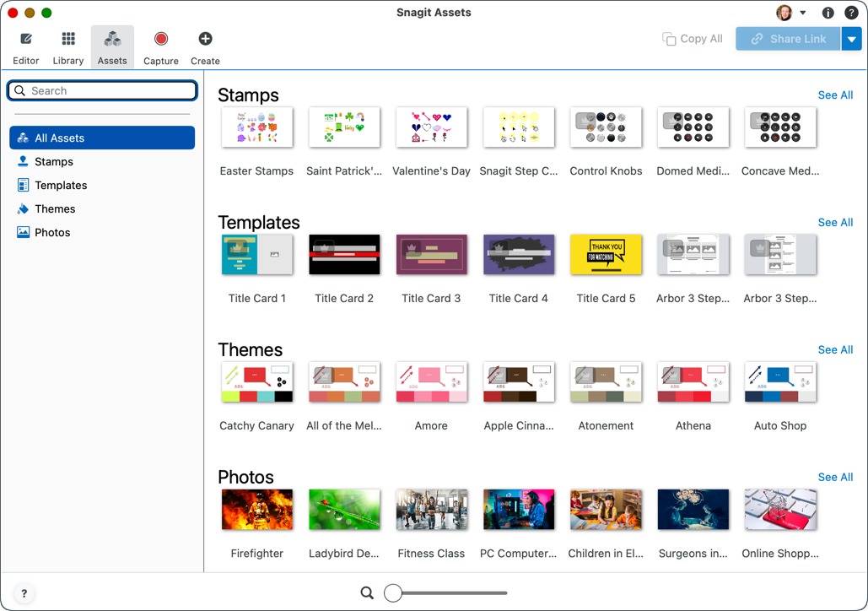Click the Copy All button
Viewport: 868px width, 611px height.
693,39
